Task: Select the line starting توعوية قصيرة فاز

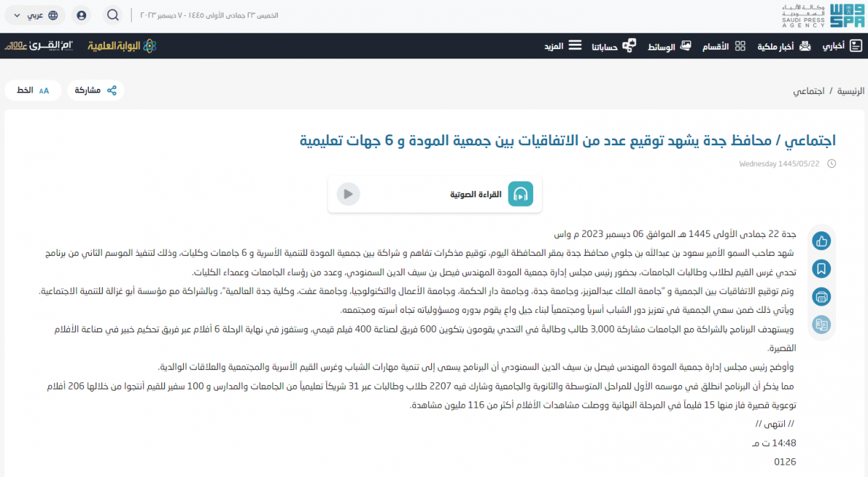Action: click(x=604, y=405)
